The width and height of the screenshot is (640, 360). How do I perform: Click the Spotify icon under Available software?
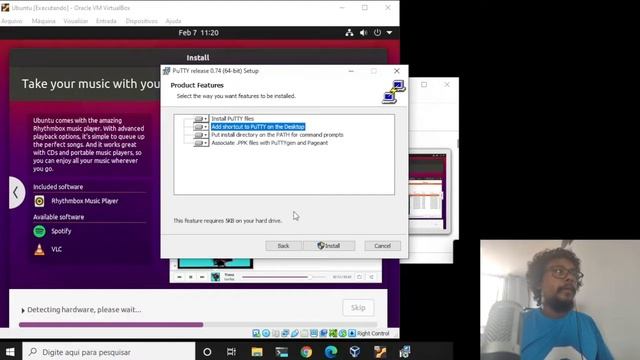pos(39,231)
